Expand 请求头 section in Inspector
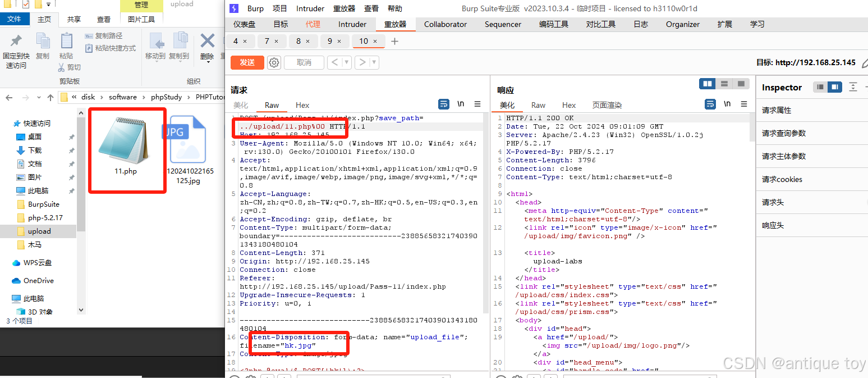This screenshot has width=868, height=378. 812,202
